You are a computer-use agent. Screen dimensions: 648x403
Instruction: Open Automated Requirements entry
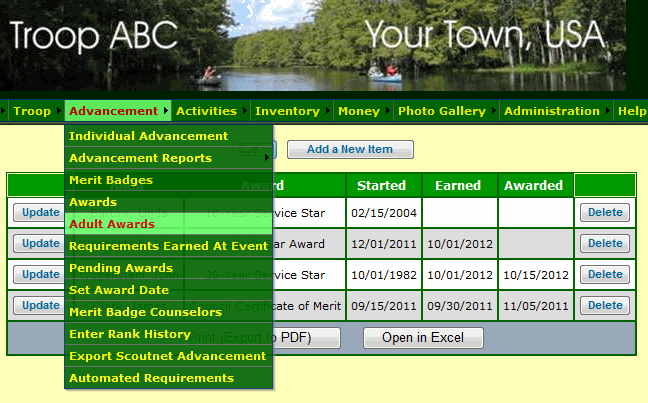click(169, 378)
